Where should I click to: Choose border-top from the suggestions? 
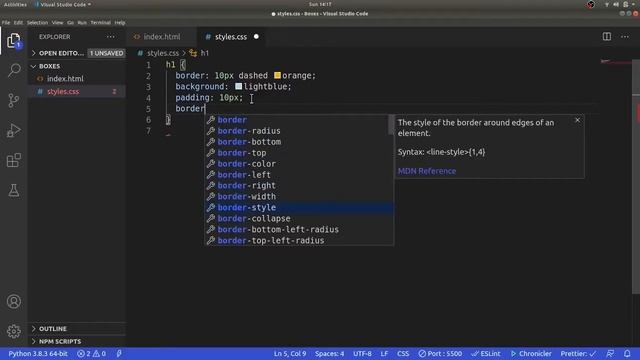[299, 153]
